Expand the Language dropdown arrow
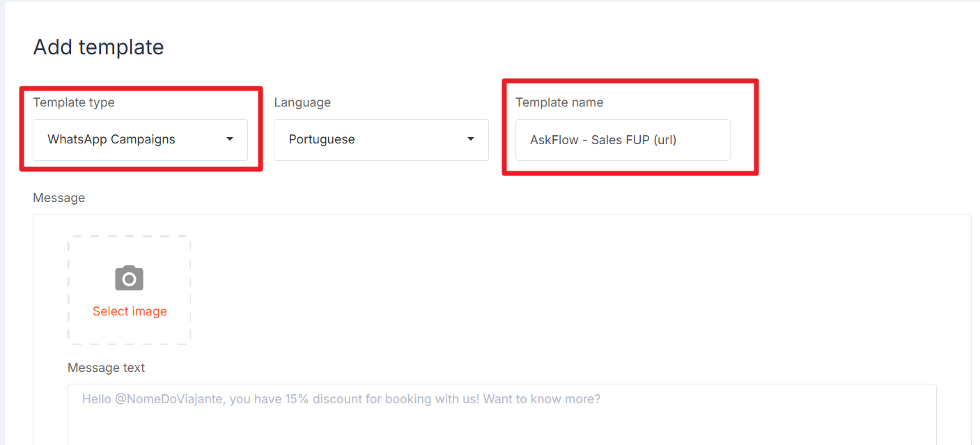Screen dimensions: 980x445 pyautogui.click(x=471, y=139)
